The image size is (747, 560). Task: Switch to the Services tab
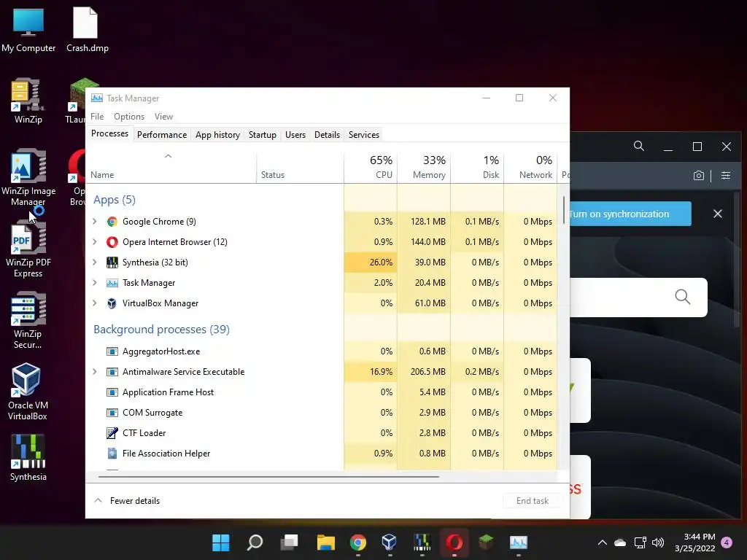tap(364, 135)
